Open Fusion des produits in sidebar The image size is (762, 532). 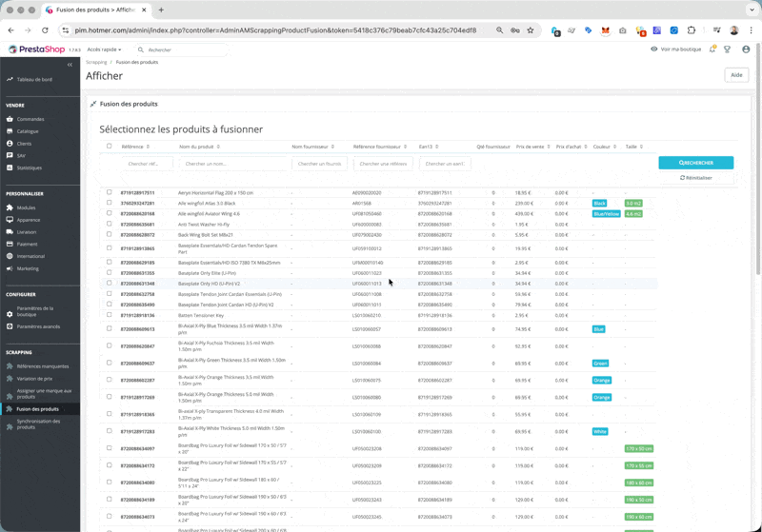tap(40, 409)
